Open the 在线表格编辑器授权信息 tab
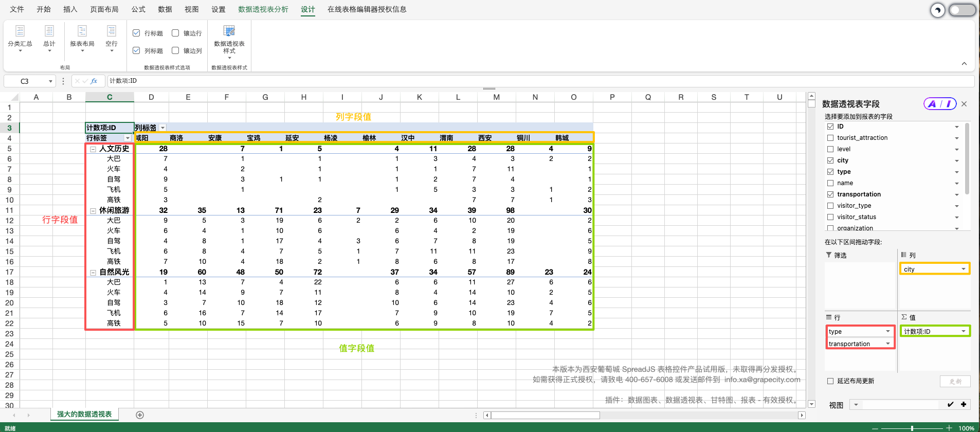 tap(367, 9)
